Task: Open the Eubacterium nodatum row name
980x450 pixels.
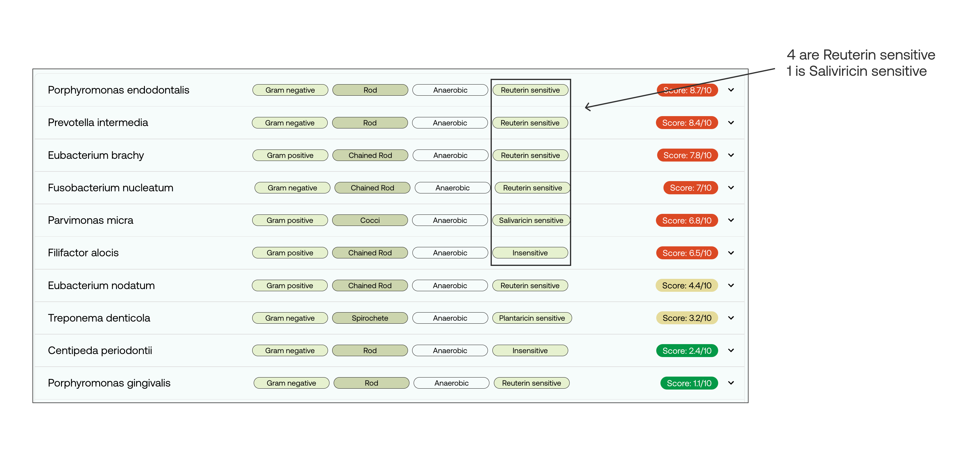Action: click(101, 285)
